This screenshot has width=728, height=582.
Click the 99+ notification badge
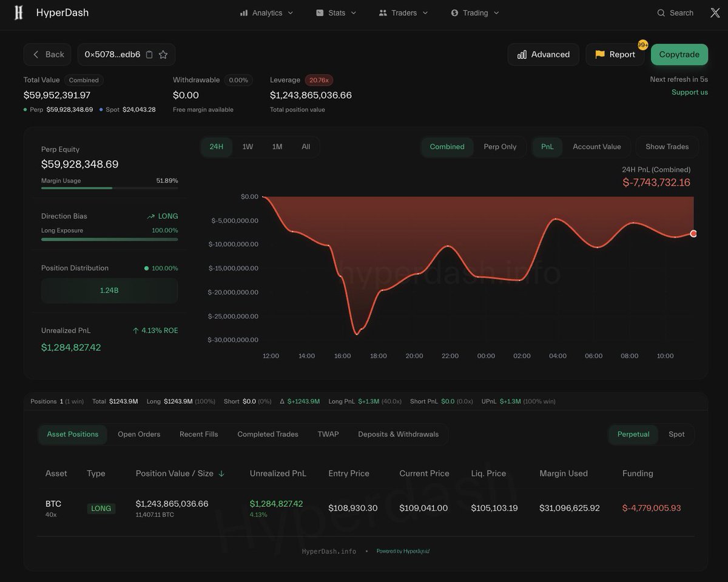point(642,45)
